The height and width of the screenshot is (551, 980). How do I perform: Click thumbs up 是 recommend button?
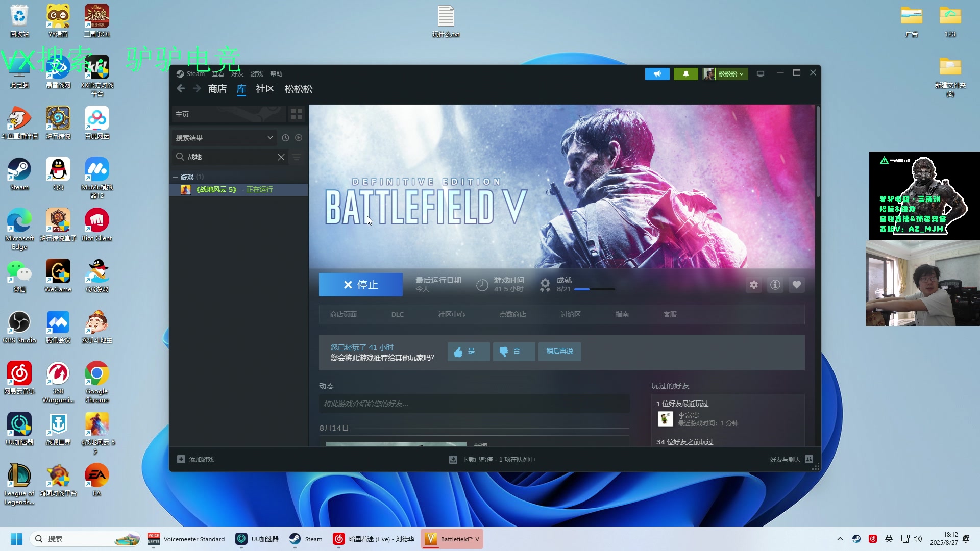click(469, 352)
